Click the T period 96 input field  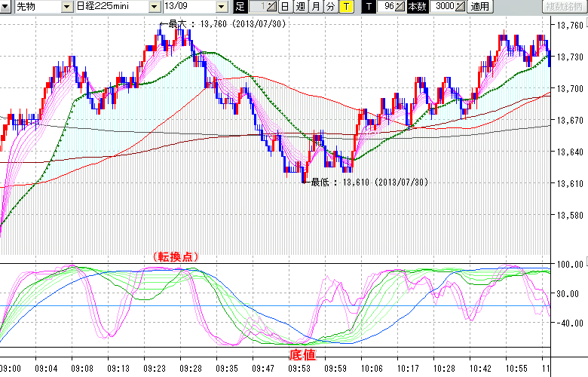coord(387,7)
